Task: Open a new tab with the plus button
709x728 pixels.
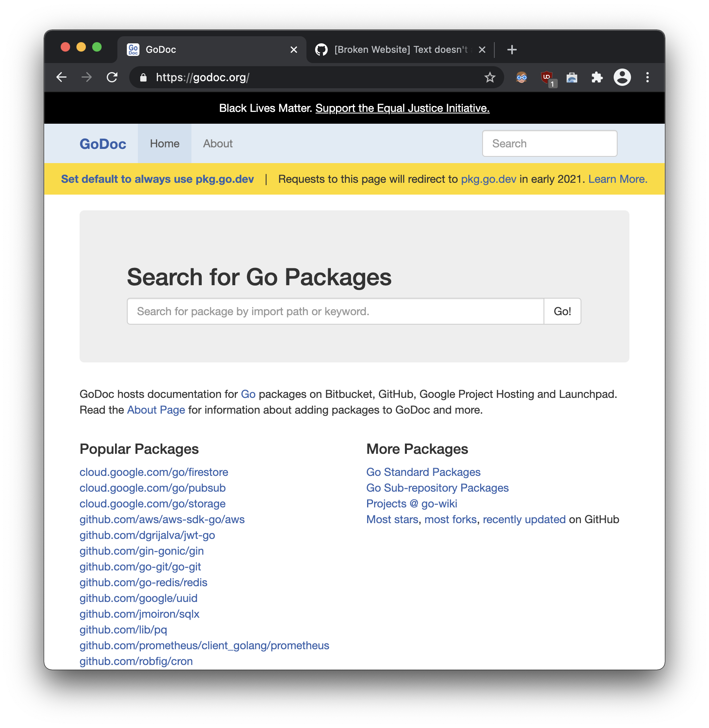Action: coord(512,50)
